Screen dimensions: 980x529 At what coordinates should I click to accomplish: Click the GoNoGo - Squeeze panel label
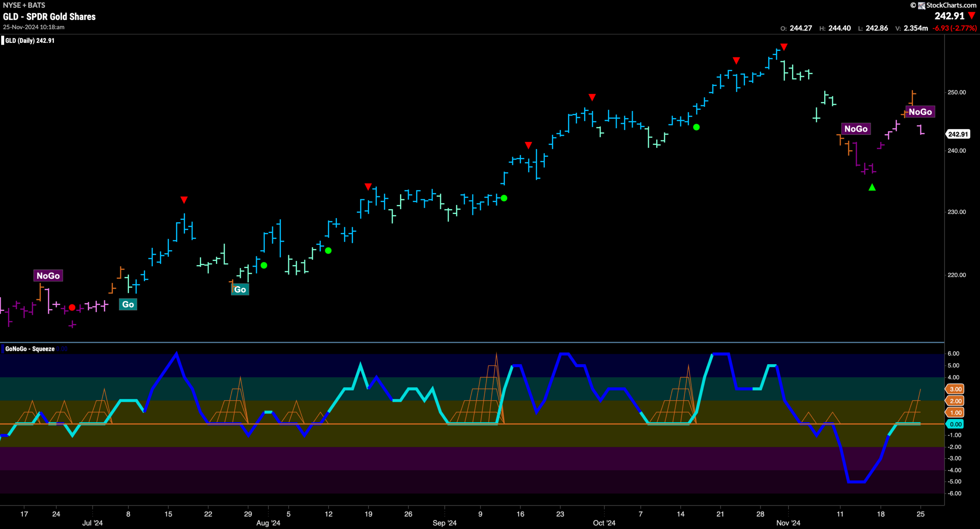tap(30, 349)
